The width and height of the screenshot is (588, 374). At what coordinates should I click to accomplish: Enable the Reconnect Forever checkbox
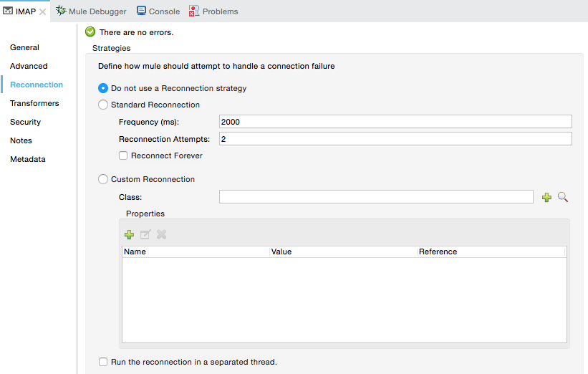(x=123, y=155)
